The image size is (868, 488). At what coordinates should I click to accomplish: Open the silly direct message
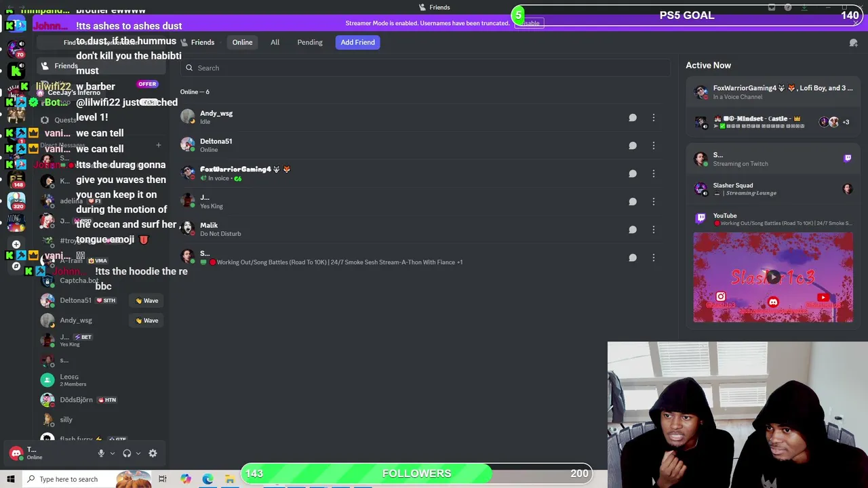[x=101, y=420]
